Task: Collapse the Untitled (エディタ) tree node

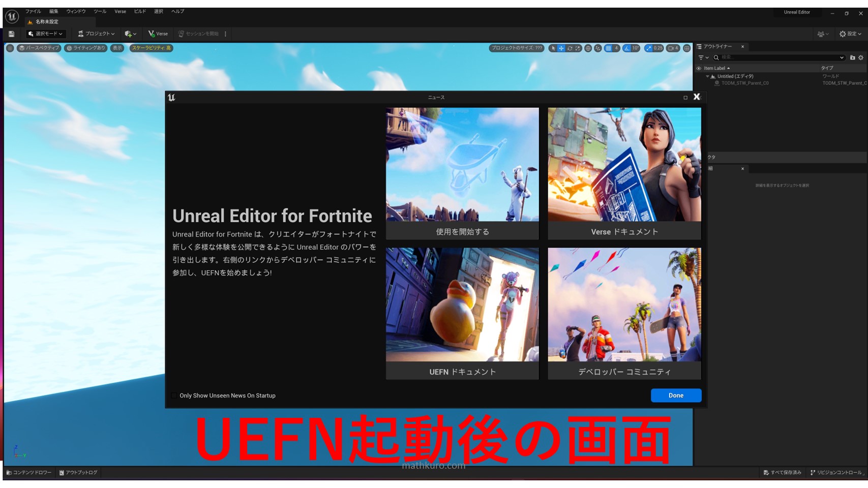Action: click(707, 76)
